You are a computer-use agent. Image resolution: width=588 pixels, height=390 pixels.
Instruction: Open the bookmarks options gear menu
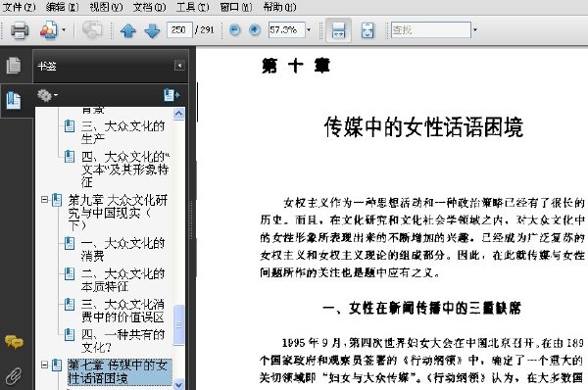(x=47, y=95)
